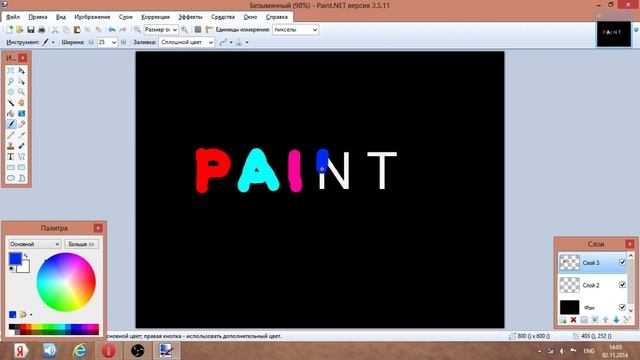
Task: Select the Recolor tool
Action: tap(22, 146)
